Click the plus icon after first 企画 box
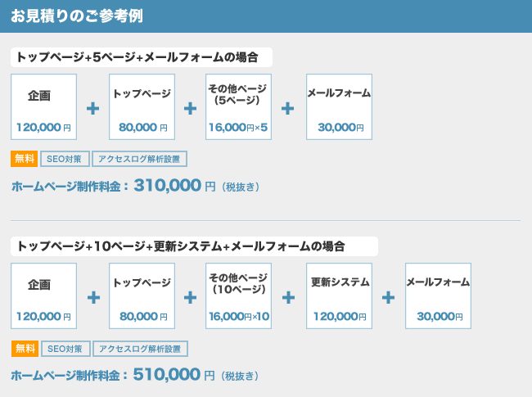Image resolution: width=532 pixels, height=397 pixels. (92, 109)
